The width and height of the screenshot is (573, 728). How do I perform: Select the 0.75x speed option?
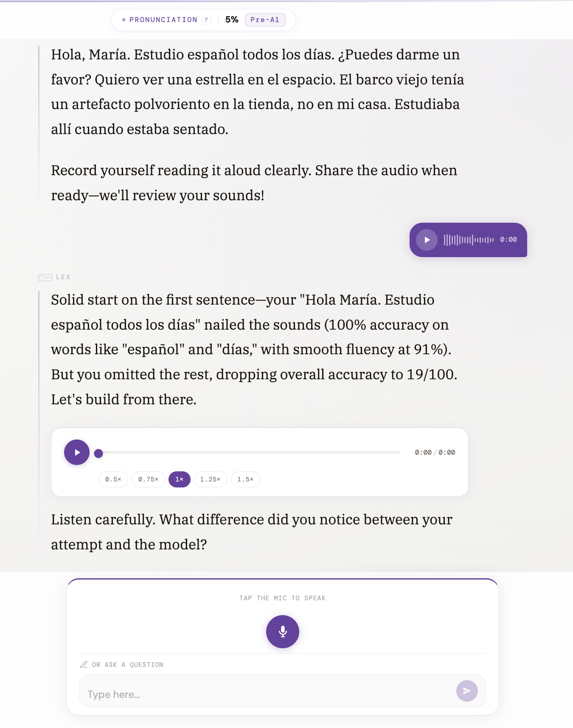coord(148,479)
